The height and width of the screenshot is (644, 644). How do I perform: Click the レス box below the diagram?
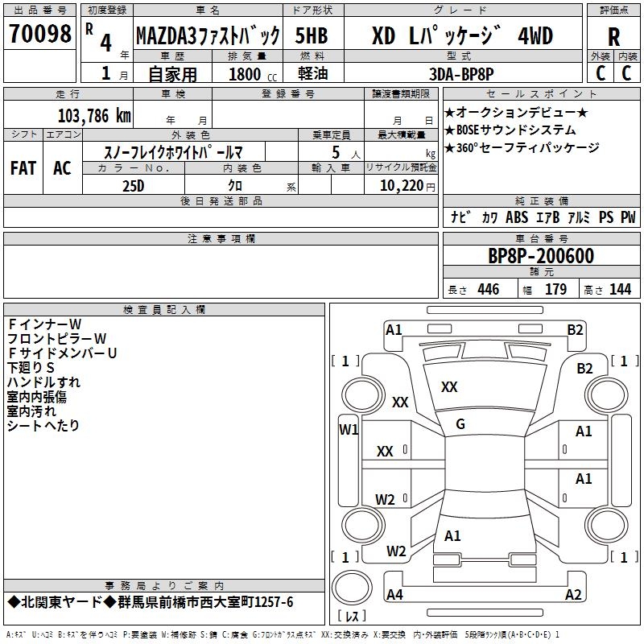click(x=352, y=617)
